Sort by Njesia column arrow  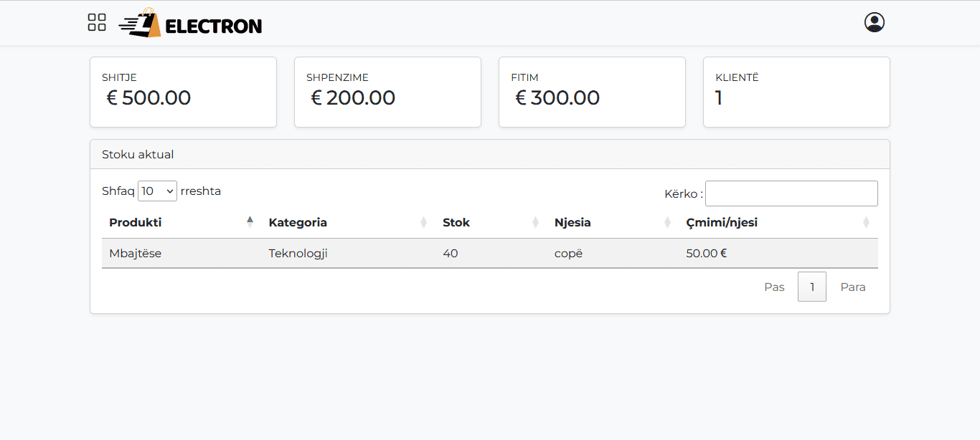[x=667, y=222]
